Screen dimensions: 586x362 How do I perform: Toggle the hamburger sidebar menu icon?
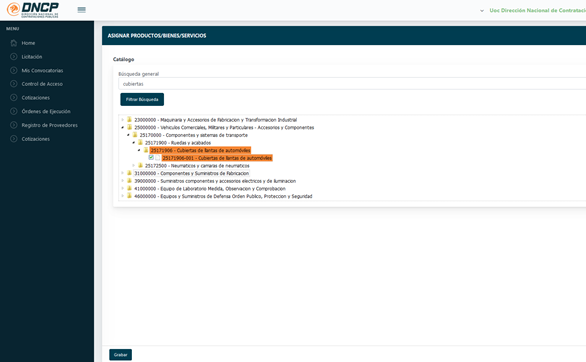pos(81,10)
